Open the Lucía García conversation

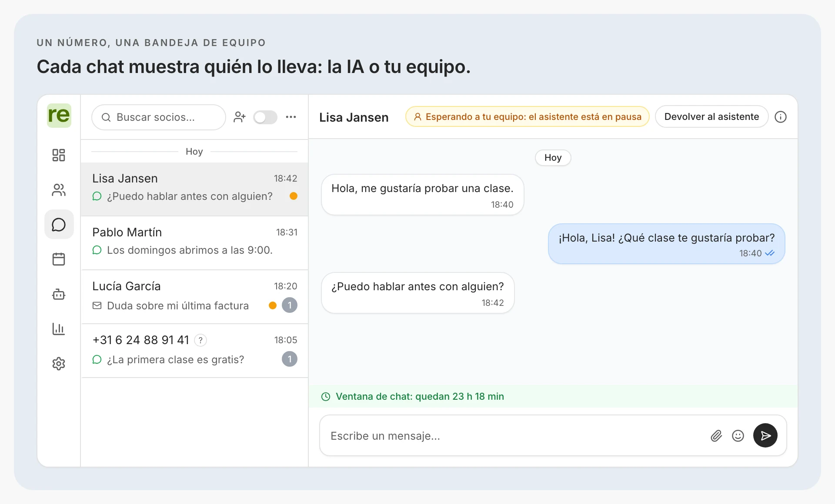pyautogui.click(x=194, y=297)
